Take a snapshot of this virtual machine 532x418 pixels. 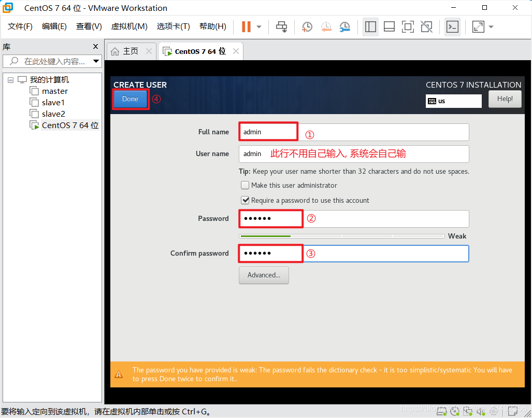coord(307,26)
